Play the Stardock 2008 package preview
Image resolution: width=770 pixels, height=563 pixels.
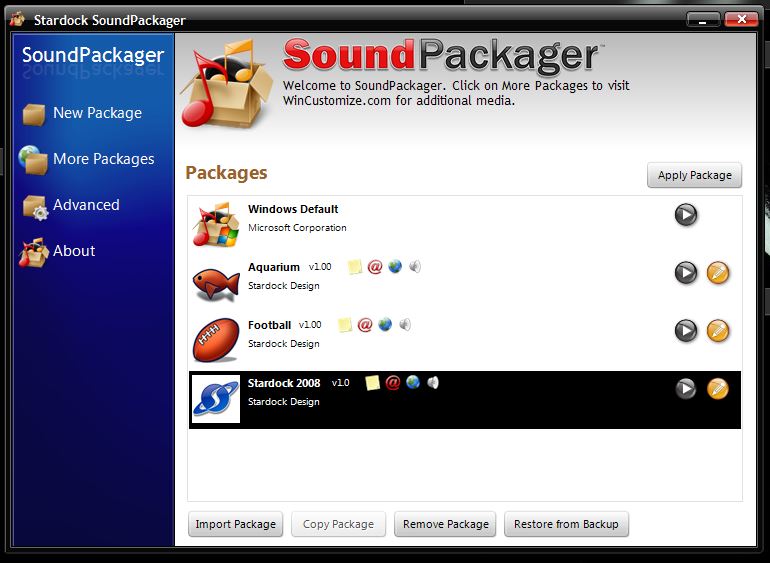[x=685, y=389]
